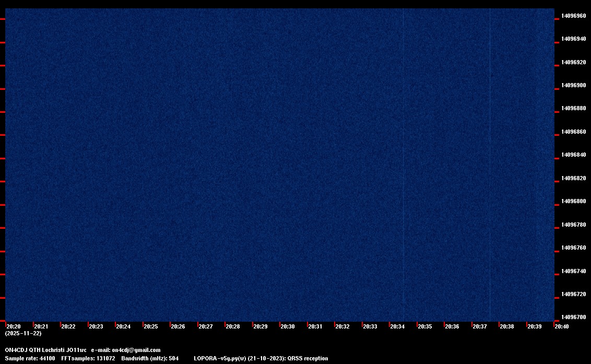Click the 20:39 time axis label

534,326
